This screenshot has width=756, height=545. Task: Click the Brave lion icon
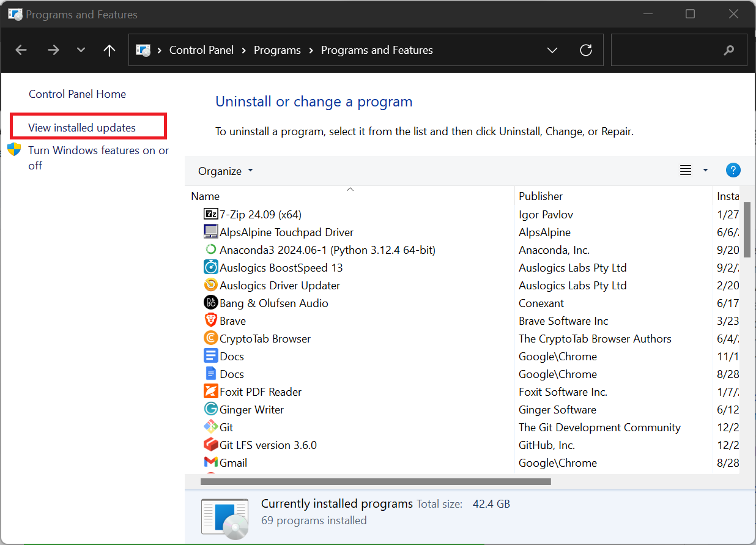210,321
